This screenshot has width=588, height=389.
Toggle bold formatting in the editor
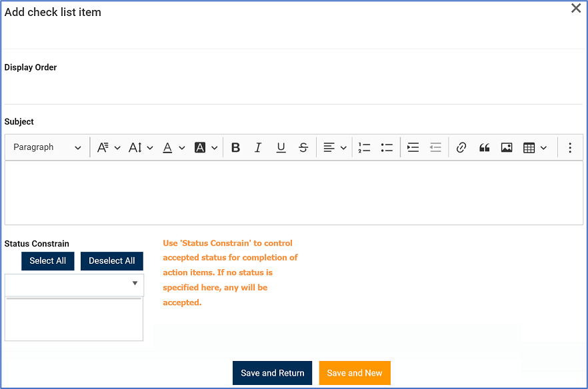235,148
